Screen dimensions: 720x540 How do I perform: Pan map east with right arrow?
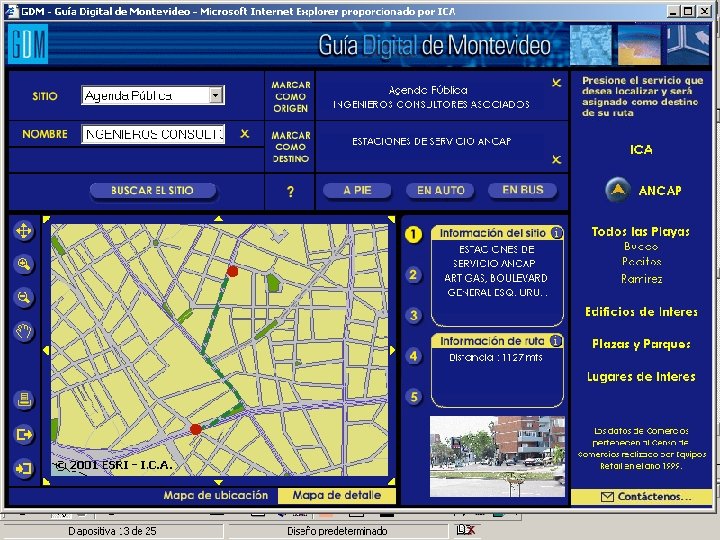coord(392,350)
